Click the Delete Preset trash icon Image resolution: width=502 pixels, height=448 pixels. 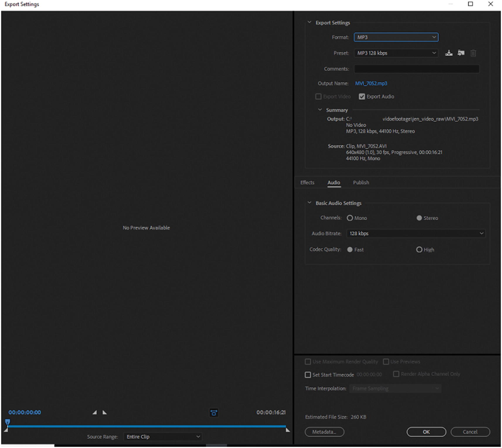tap(473, 53)
